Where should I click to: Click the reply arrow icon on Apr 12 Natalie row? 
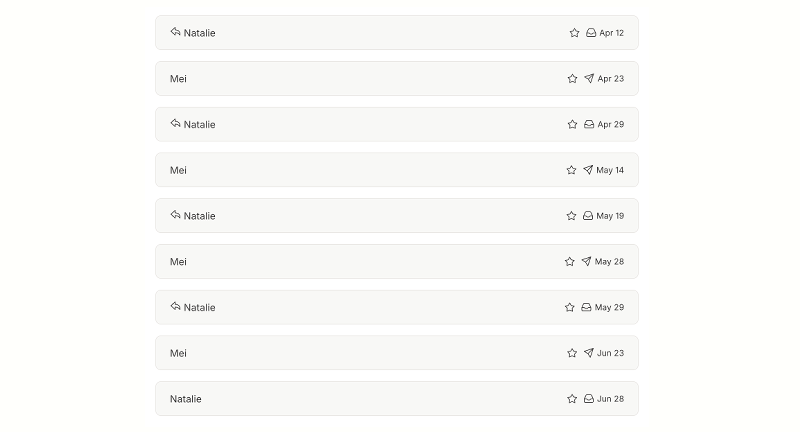pyautogui.click(x=176, y=32)
